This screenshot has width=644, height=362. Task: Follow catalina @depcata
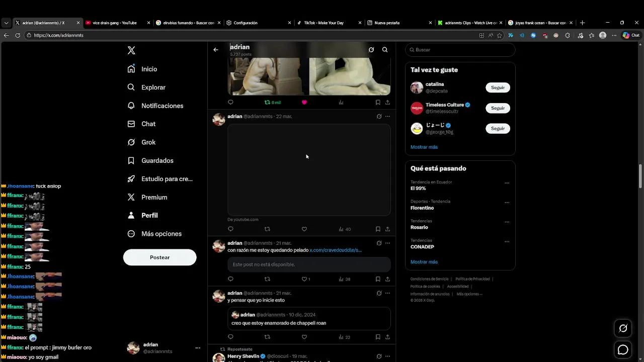click(498, 87)
